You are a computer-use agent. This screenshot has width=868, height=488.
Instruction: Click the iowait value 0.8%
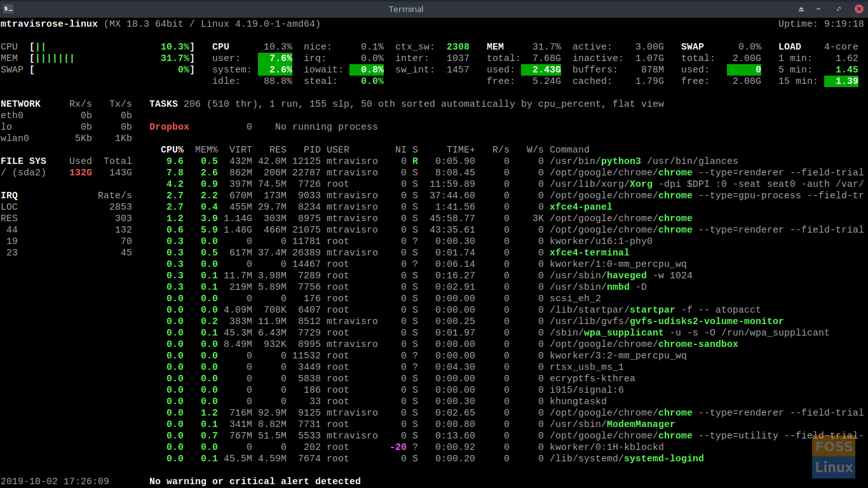tap(367, 70)
